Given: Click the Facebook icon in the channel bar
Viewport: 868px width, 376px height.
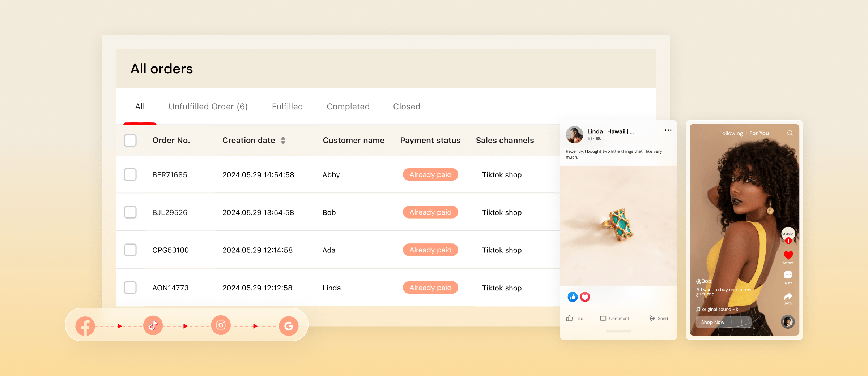Looking at the screenshot, I should (85, 326).
